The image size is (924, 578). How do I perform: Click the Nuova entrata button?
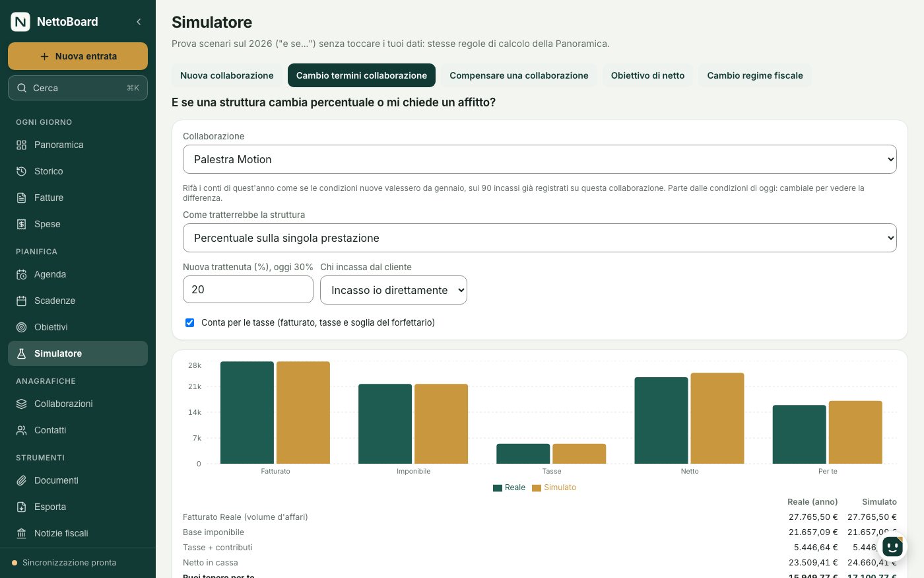pyautogui.click(x=78, y=56)
